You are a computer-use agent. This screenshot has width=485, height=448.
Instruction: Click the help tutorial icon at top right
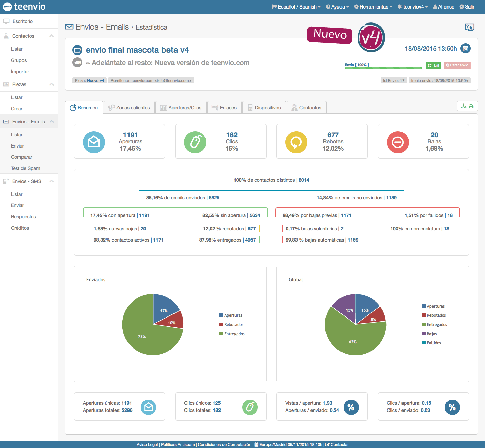[x=469, y=27]
